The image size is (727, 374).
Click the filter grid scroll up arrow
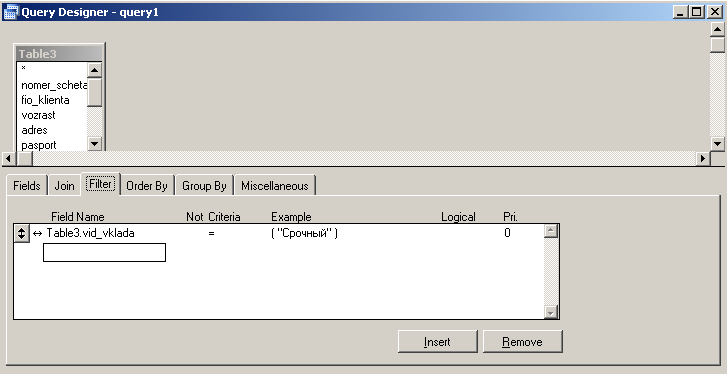coord(550,231)
